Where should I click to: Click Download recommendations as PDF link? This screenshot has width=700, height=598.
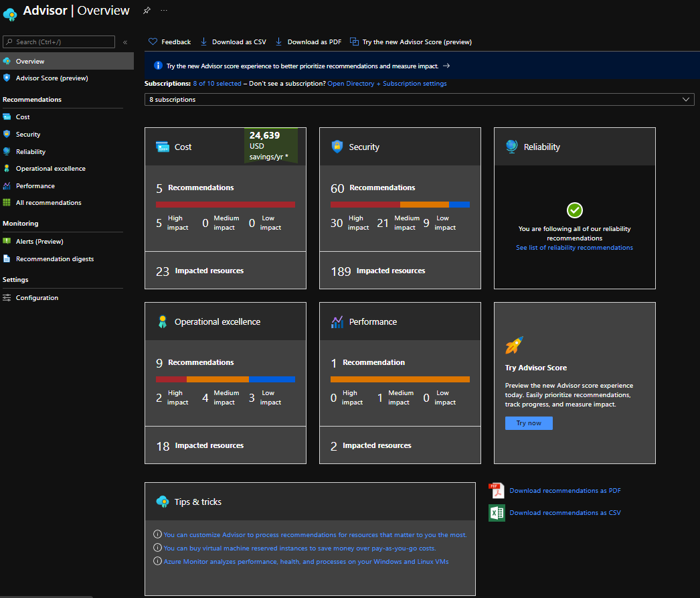tap(565, 490)
